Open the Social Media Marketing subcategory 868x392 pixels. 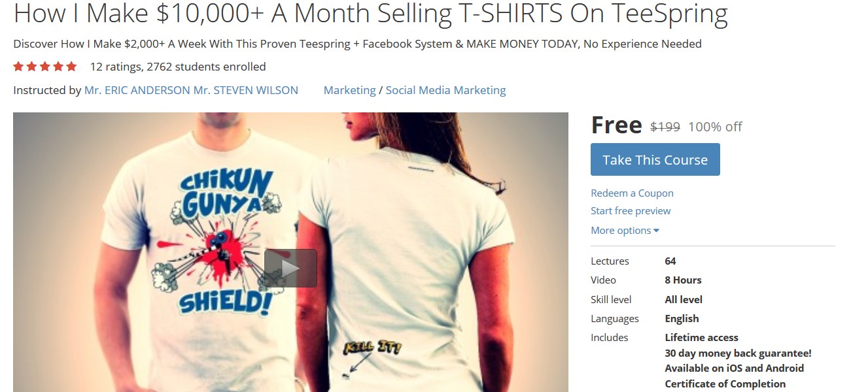click(x=445, y=90)
